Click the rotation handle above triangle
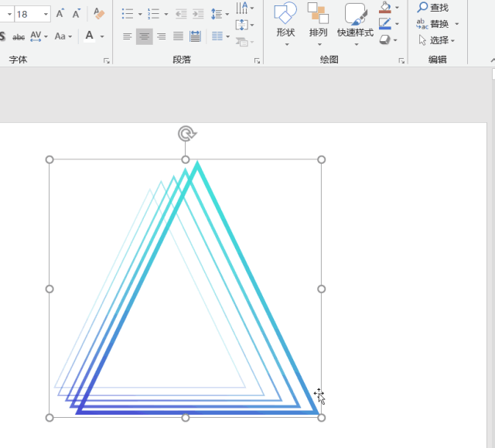This screenshot has height=448, width=495. tap(187, 134)
